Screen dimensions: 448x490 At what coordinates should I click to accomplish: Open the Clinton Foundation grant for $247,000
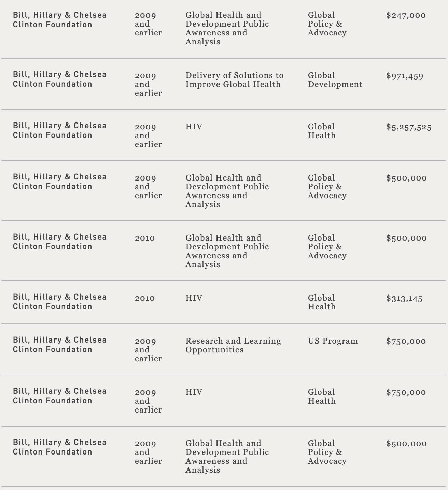coord(60,20)
